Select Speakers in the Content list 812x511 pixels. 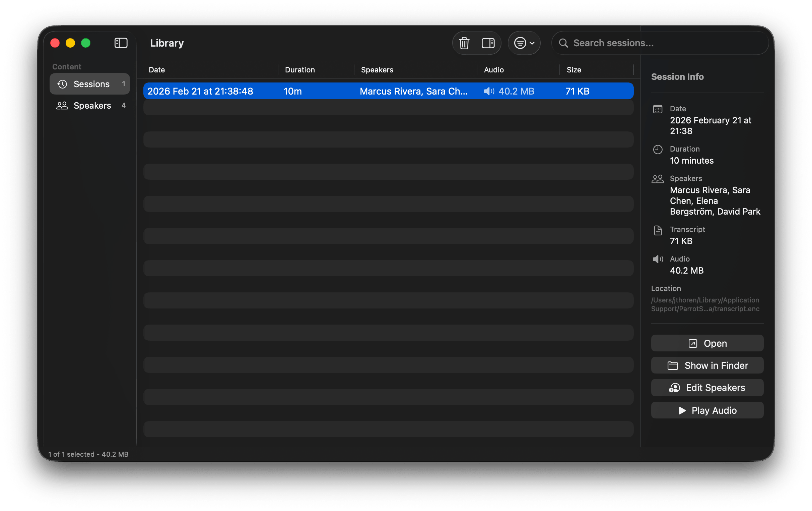(92, 105)
